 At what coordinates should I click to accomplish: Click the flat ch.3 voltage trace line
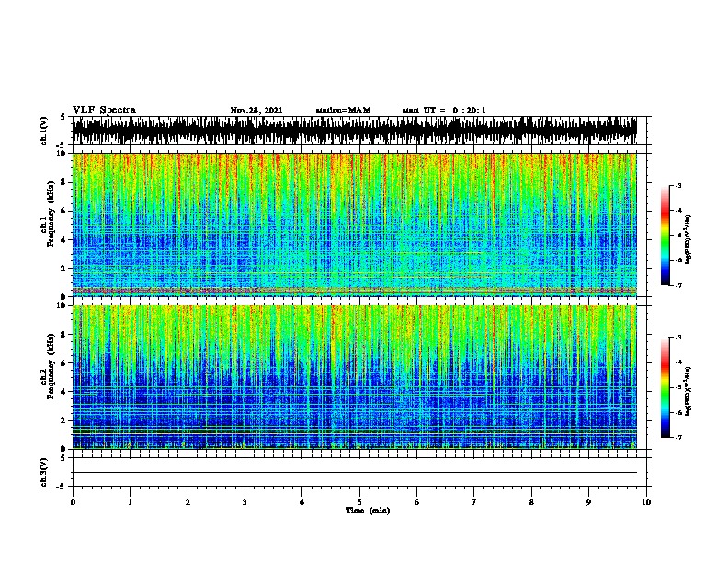(354, 473)
